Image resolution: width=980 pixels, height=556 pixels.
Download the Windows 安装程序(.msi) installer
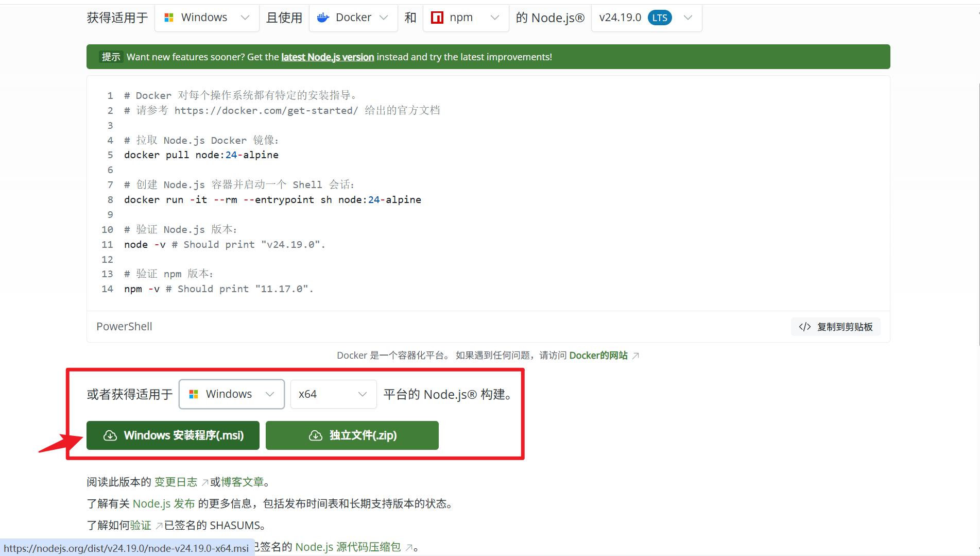click(x=173, y=435)
